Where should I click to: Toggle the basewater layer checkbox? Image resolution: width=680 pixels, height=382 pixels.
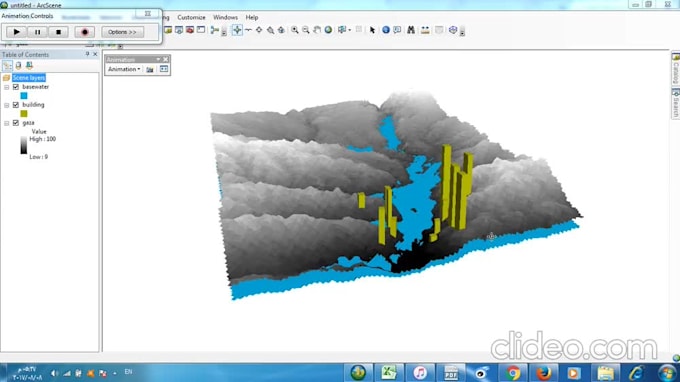tap(16, 87)
